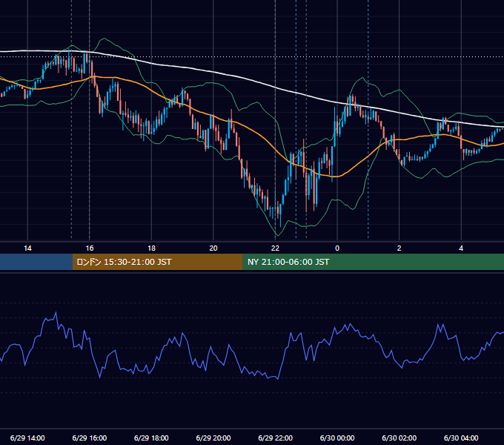Click the 0 hour axis label
Viewport: 504px width, 445px height.
coord(337,248)
